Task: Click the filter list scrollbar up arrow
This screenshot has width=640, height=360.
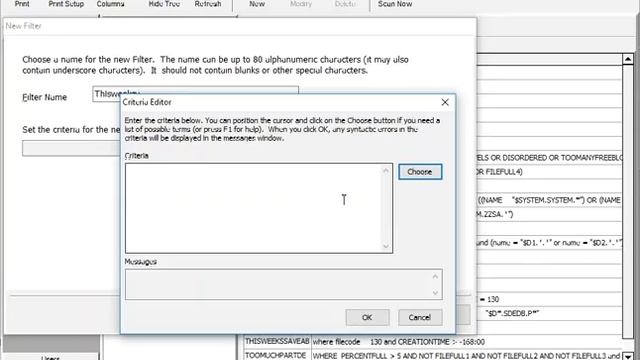Action: (628, 60)
